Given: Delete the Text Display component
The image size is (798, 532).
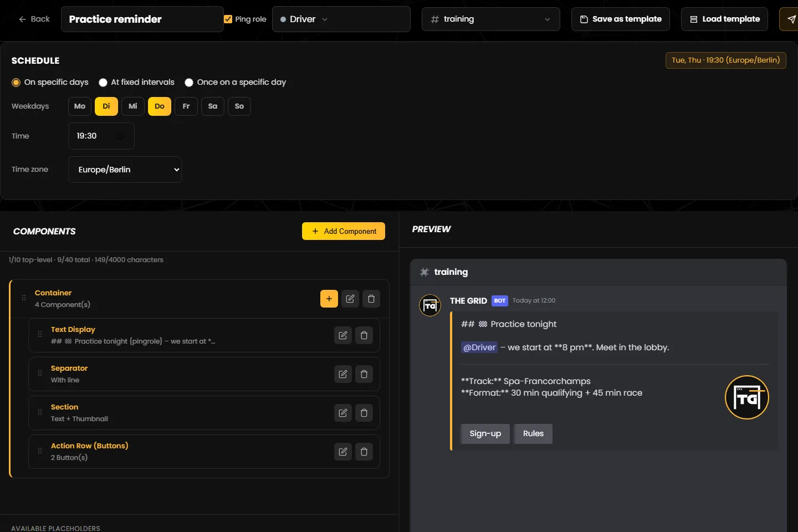Looking at the screenshot, I should [364, 335].
